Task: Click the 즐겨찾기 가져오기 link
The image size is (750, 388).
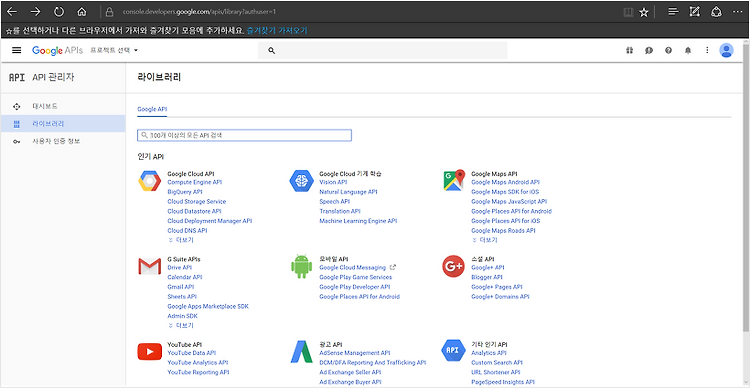Action: [277, 31]
